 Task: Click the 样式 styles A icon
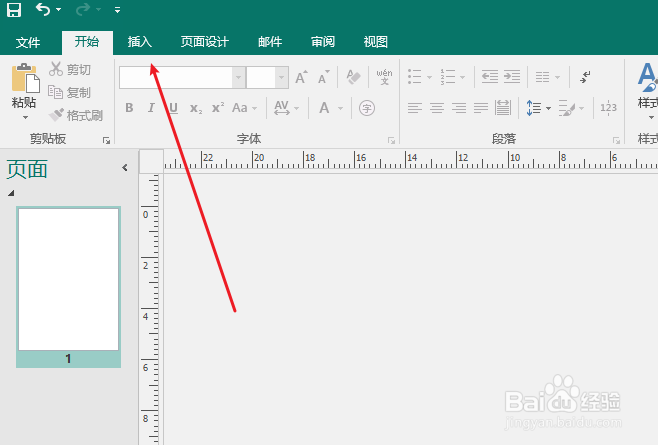coord(648,78)
